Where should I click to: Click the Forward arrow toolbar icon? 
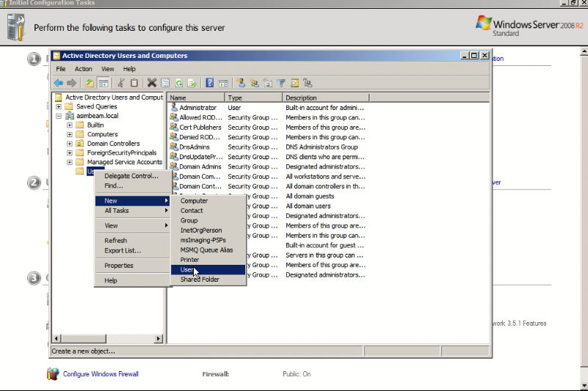(x=71, y=83)
